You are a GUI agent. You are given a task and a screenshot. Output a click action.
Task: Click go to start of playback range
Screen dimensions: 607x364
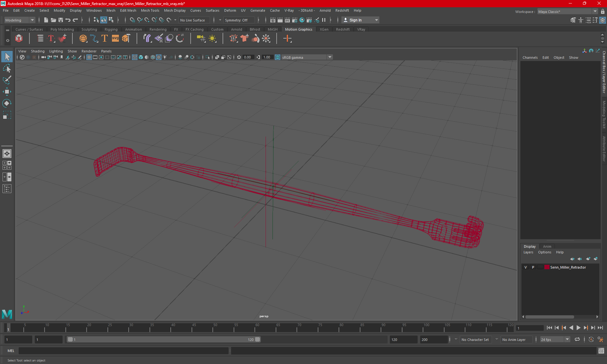(x=549, y=328)
